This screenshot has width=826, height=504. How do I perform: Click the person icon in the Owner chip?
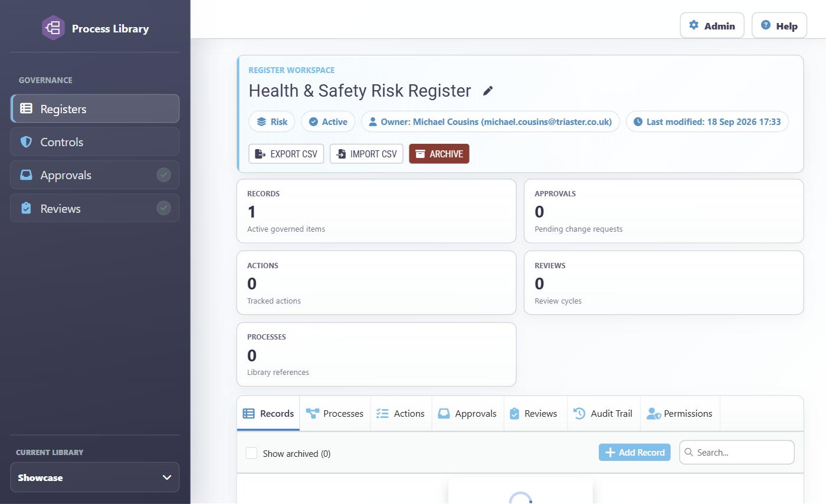pos(373,122)
